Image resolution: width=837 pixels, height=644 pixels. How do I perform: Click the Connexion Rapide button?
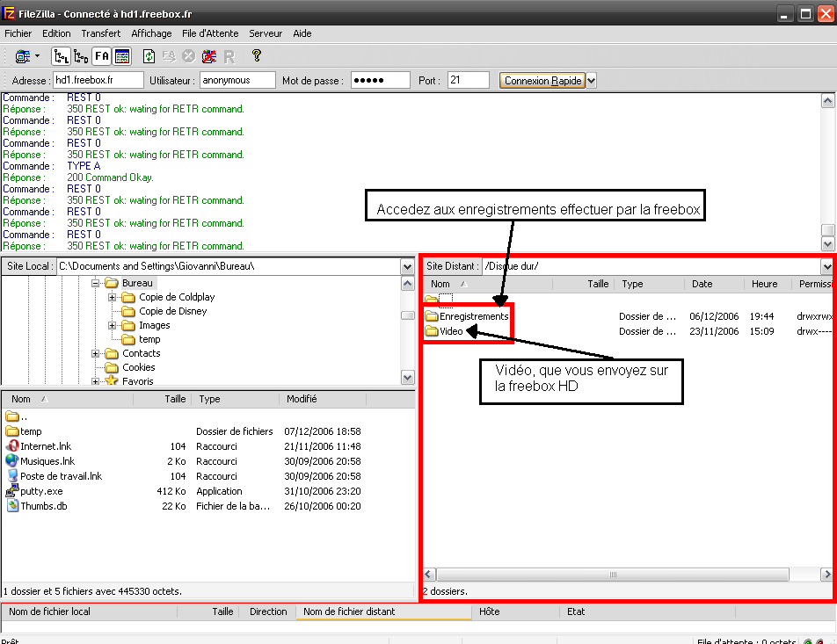[542, 81]
